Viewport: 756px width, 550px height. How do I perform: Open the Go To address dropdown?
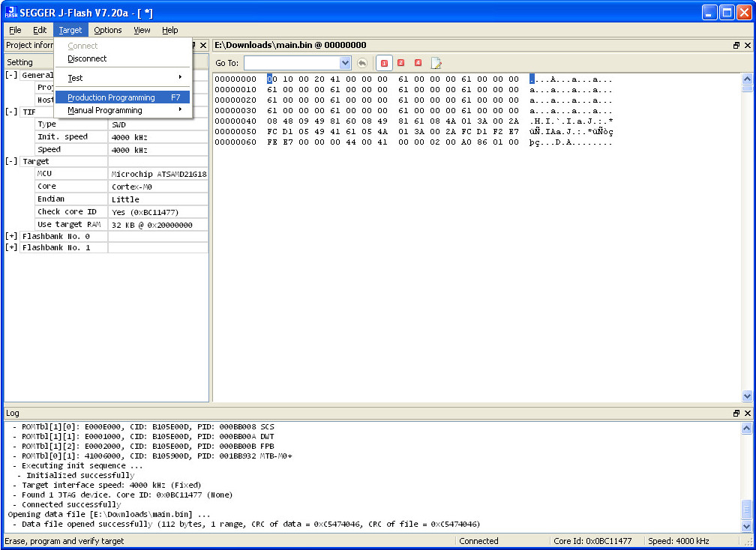tap(345, 63)
